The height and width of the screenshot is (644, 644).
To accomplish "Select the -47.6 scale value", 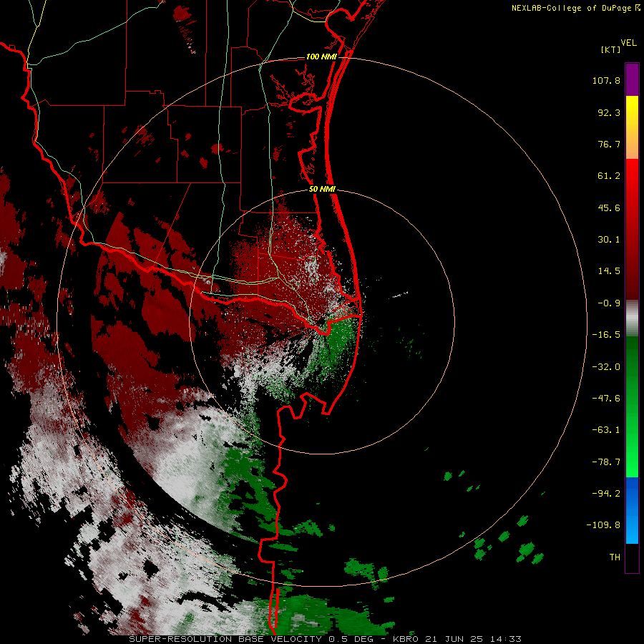I will [x=606, y=399].
